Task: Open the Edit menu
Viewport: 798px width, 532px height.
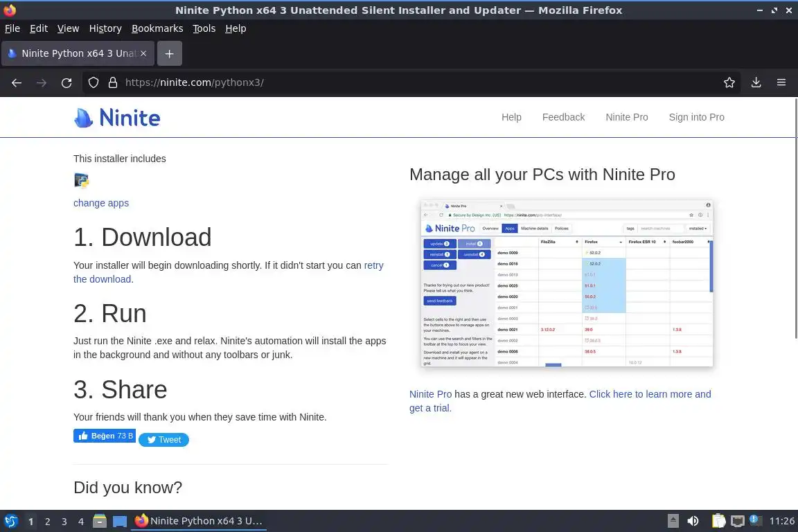Action: 39,28
